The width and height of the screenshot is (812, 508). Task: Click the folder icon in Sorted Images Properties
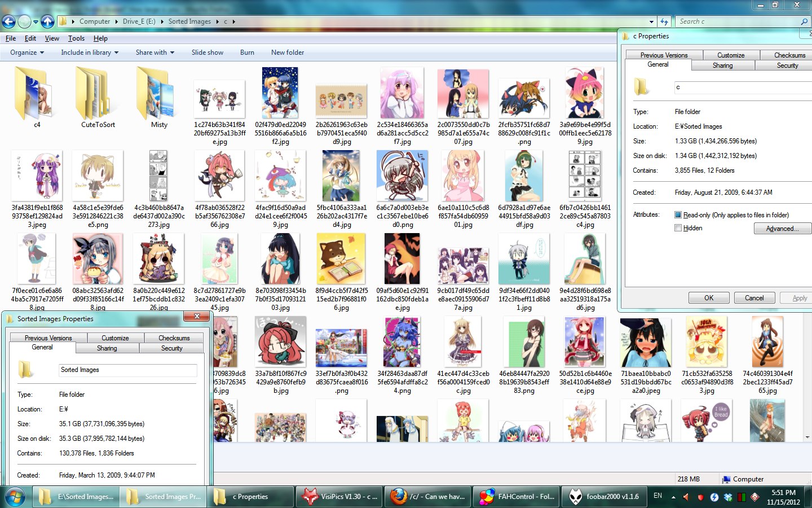tap(25, 370)
